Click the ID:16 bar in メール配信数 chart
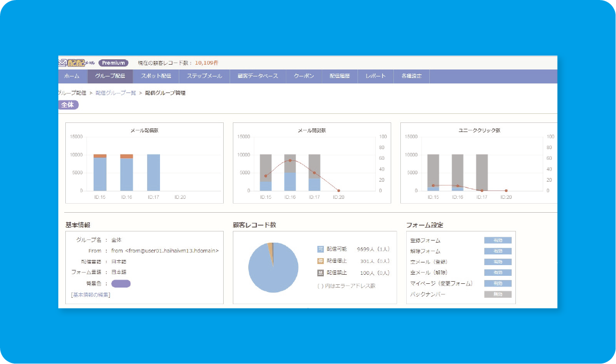 [126, 173]
